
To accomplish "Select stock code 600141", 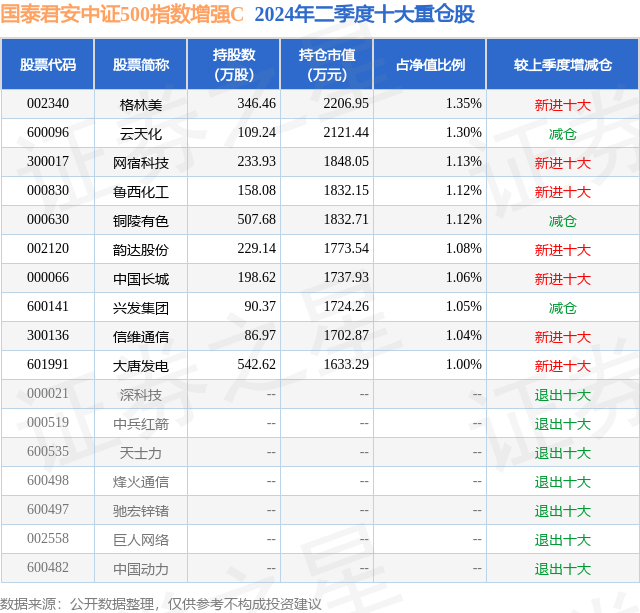I will (48, 306).
